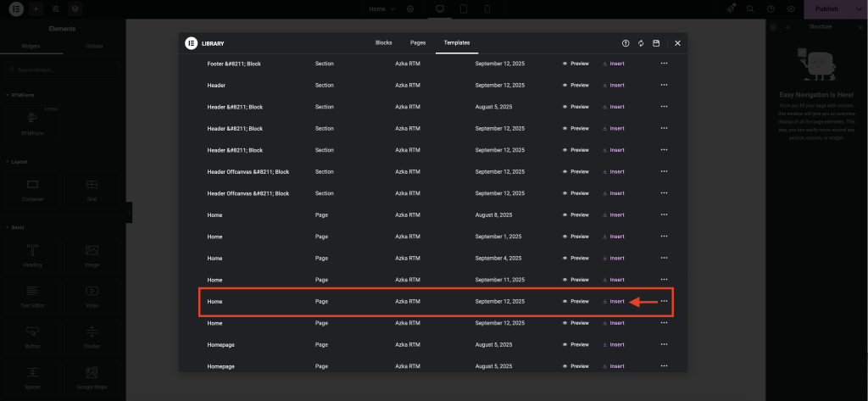This screenshot has width=868, height=401.
Task: Switch to the Blocks tab in Library
Action: (x=384, y=42)
